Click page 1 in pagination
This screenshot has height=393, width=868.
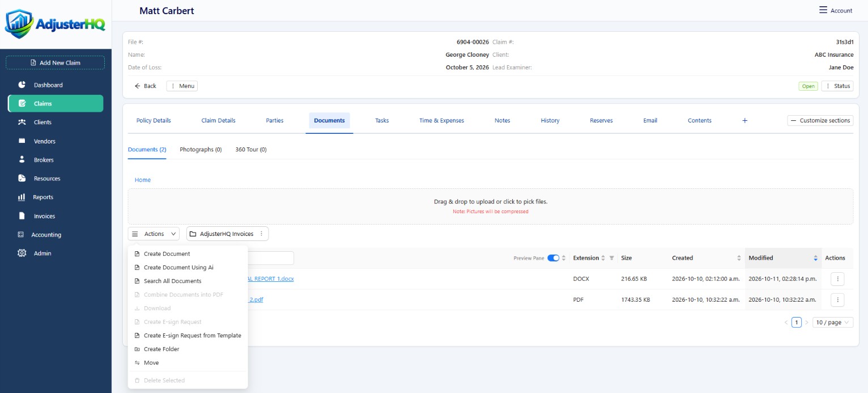click(x=796, y=322)
